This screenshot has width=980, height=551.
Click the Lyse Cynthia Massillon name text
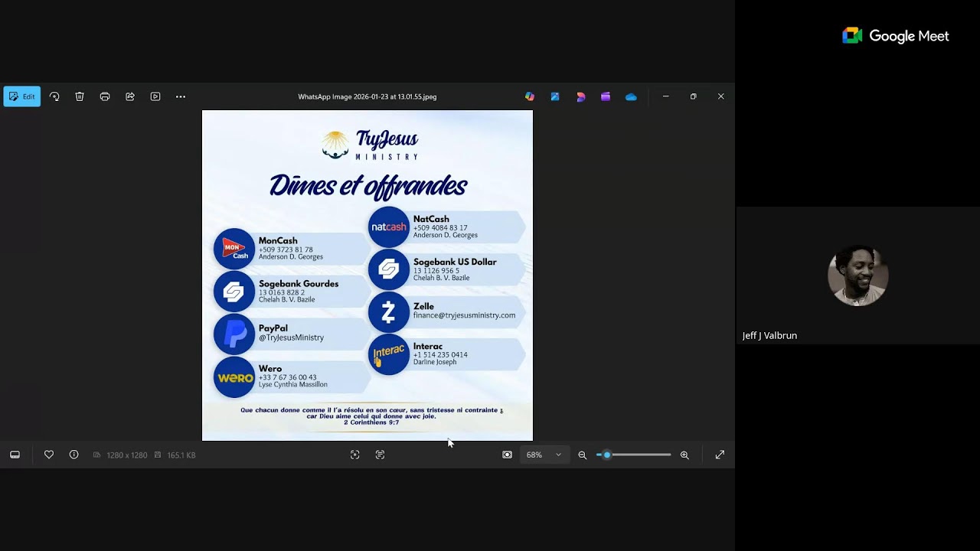coord(293,384)
